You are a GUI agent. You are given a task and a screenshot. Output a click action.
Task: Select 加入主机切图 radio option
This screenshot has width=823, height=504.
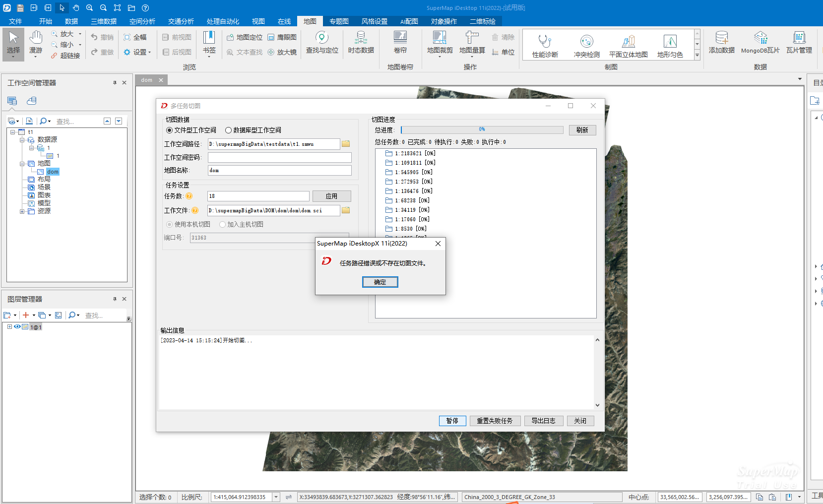point(241,224)
